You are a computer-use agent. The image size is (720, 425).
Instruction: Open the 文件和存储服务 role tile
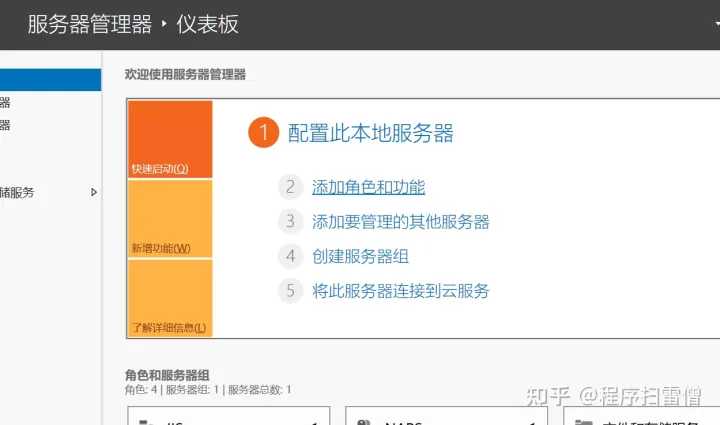642,416
